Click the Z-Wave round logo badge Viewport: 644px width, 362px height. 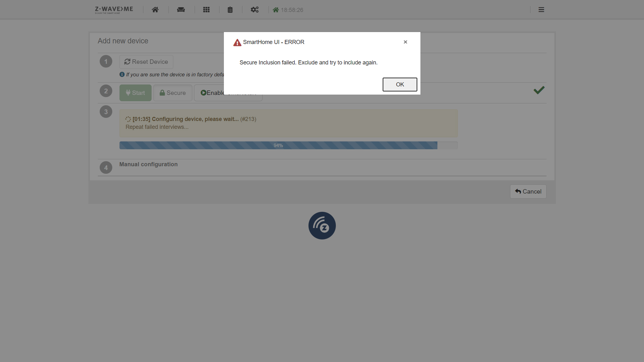[x=322, y=226]
